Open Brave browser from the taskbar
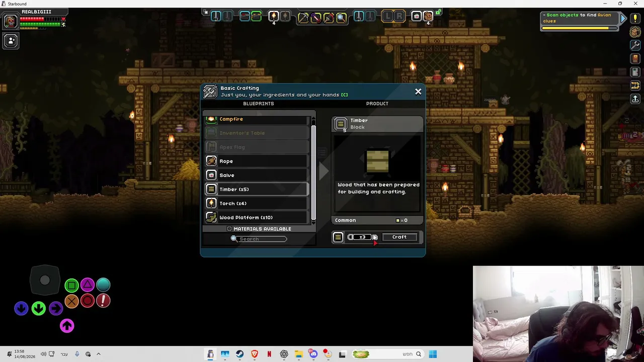Viewport: 644px width, 362px height. point(254,354)
